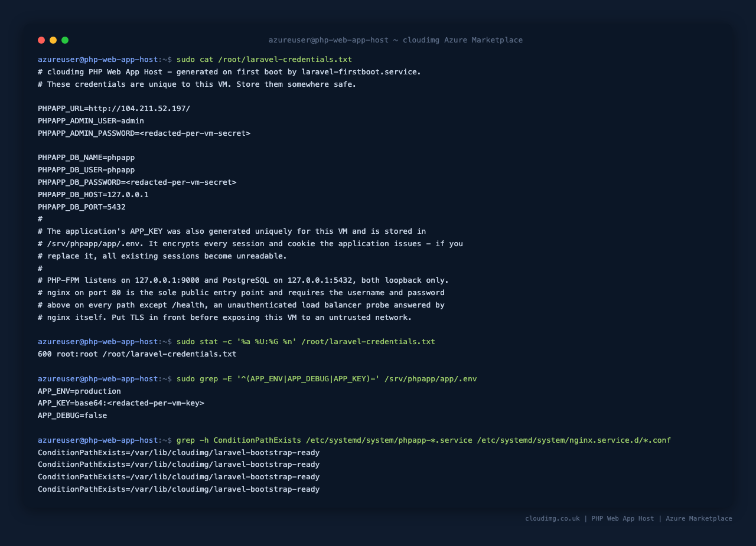
Task: Click the line mentioning /health load balancer probe
Action: pyautogui.click(x=241, y=305)
